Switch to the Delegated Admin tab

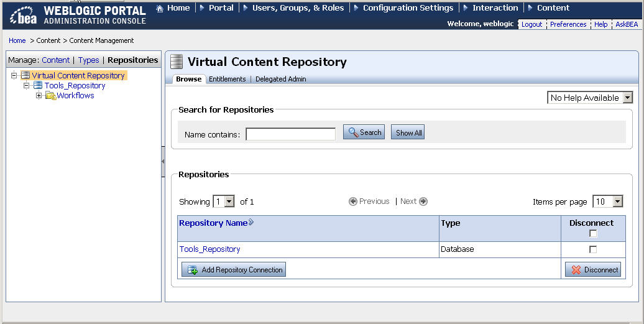280,79
